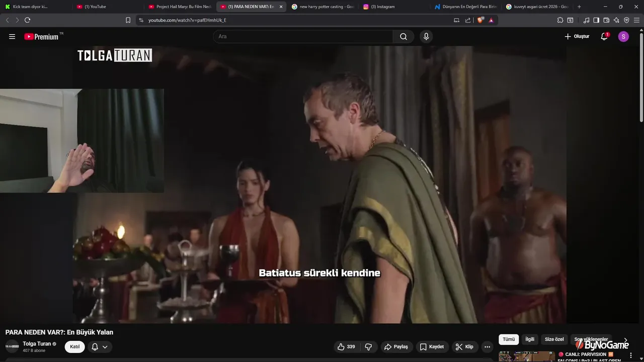Viewport: 644px width, 362px height.
Task: Like the video with 339 likes
Action: click(x=346, y=346)
